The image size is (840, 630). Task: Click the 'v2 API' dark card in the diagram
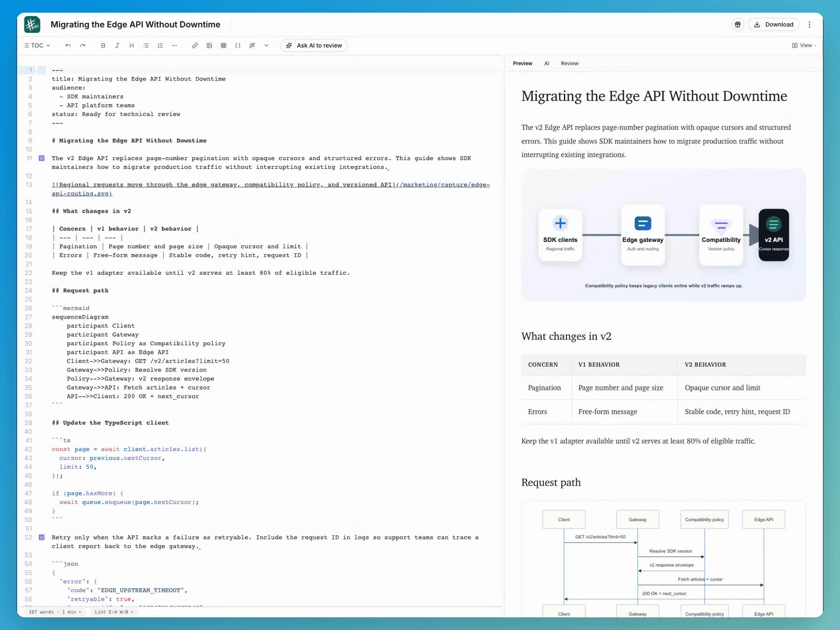pos(773,235)
